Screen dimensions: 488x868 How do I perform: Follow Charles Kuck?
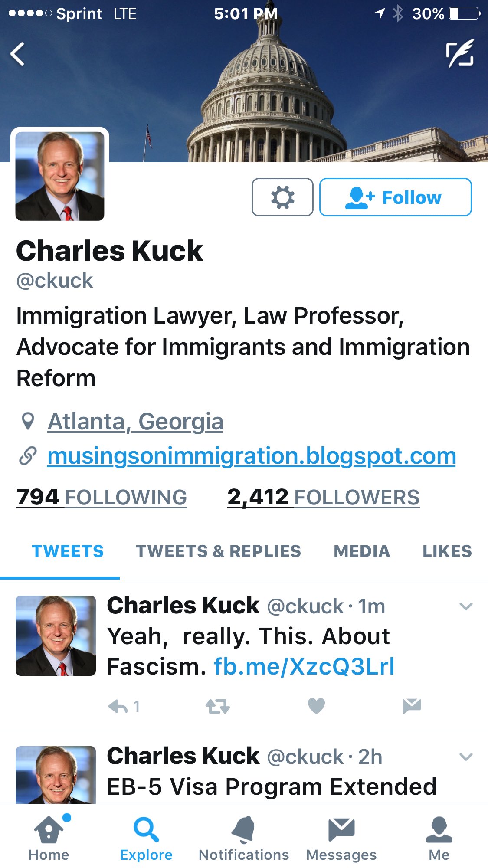395,197
